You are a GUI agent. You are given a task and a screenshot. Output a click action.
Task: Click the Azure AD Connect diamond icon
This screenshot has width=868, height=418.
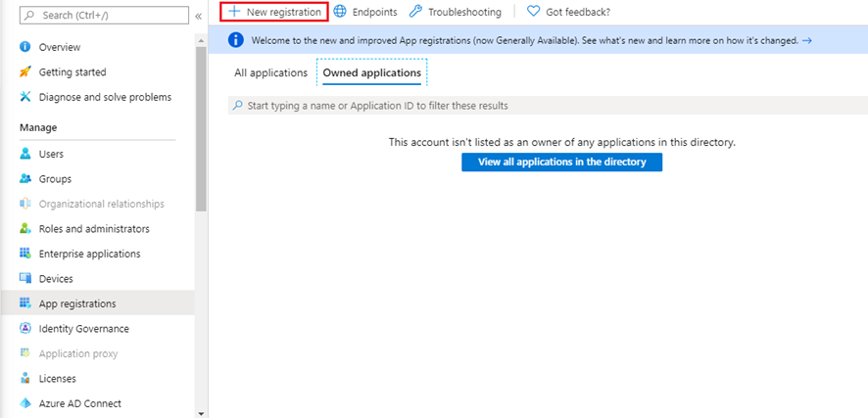click(x=24, y=403)
